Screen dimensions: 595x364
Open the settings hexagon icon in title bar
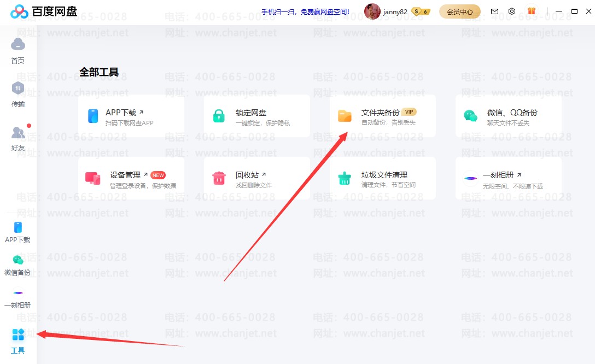pos(512,11)
